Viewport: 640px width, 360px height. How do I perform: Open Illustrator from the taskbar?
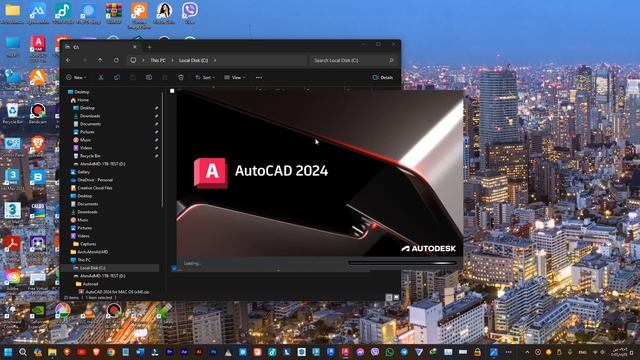[x=199, y=352]
